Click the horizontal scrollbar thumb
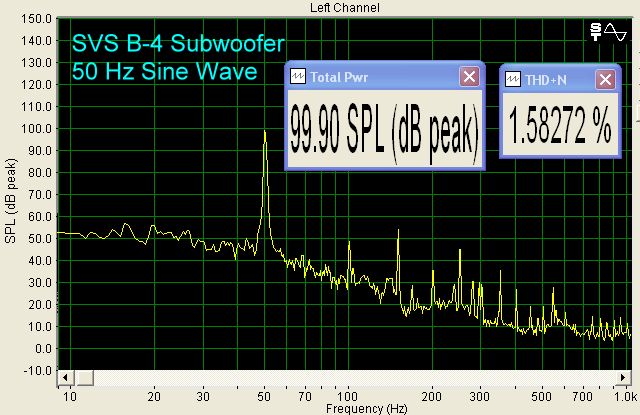 point(84,377)
